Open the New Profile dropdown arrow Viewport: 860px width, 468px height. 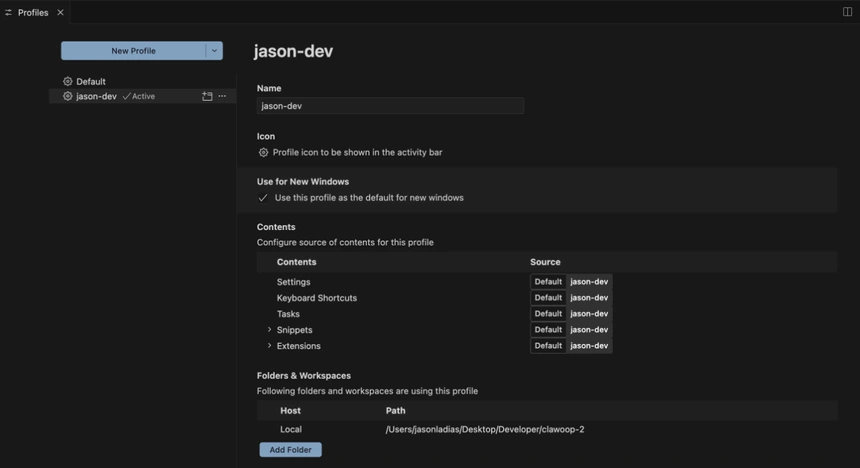pos(214,51)
